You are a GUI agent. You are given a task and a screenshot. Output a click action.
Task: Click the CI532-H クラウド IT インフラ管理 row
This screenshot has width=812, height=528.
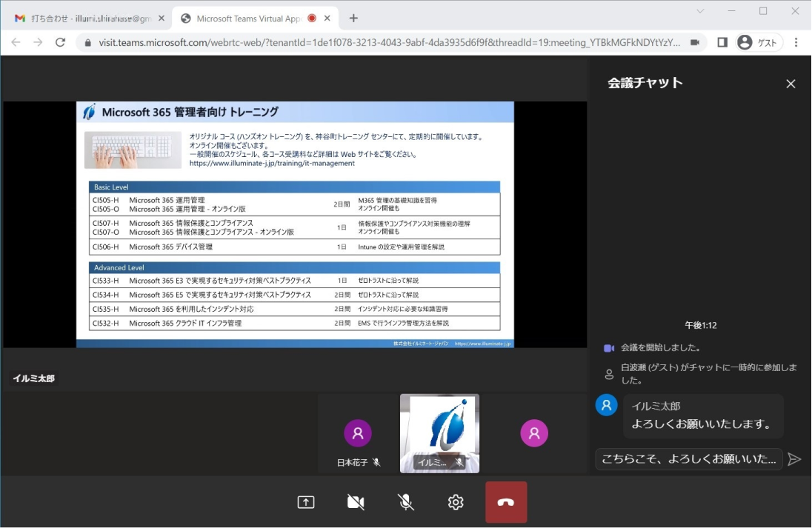click(x=295, y=323)
